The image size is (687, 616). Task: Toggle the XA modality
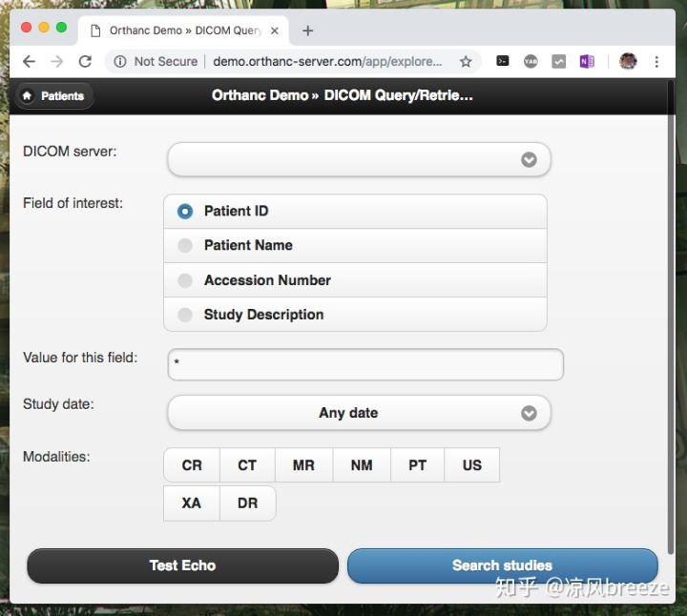(192, 503)
